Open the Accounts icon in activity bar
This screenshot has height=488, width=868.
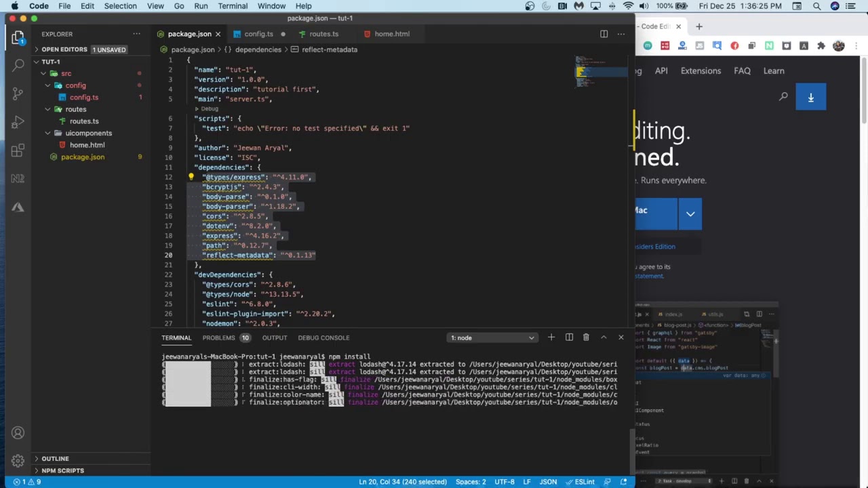point(18,433)
